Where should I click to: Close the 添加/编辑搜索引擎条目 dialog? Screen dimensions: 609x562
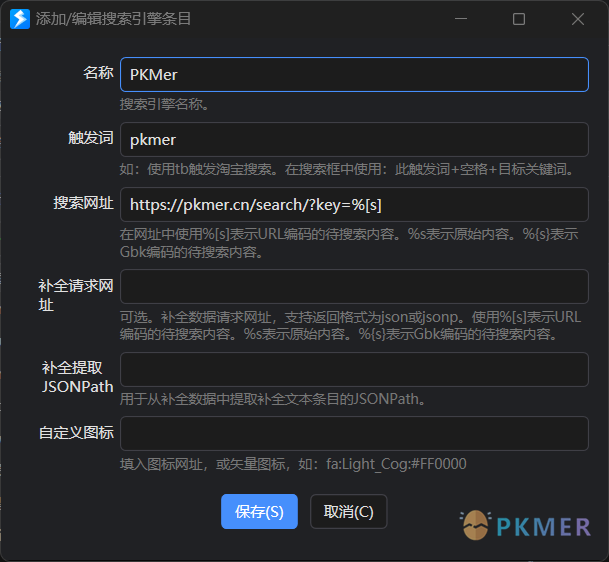(578, 19)
